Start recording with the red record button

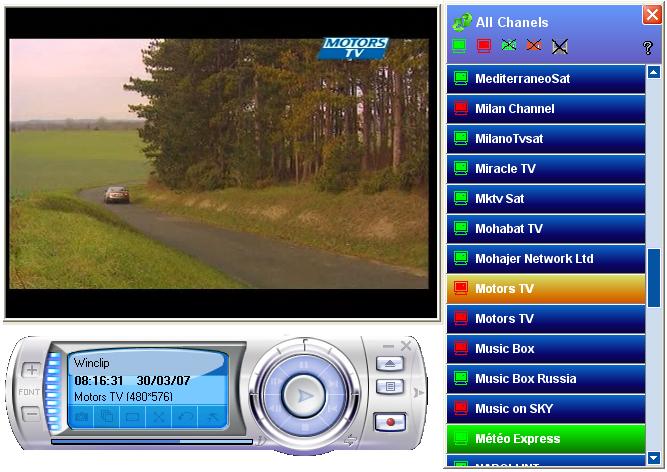point(390,422)
